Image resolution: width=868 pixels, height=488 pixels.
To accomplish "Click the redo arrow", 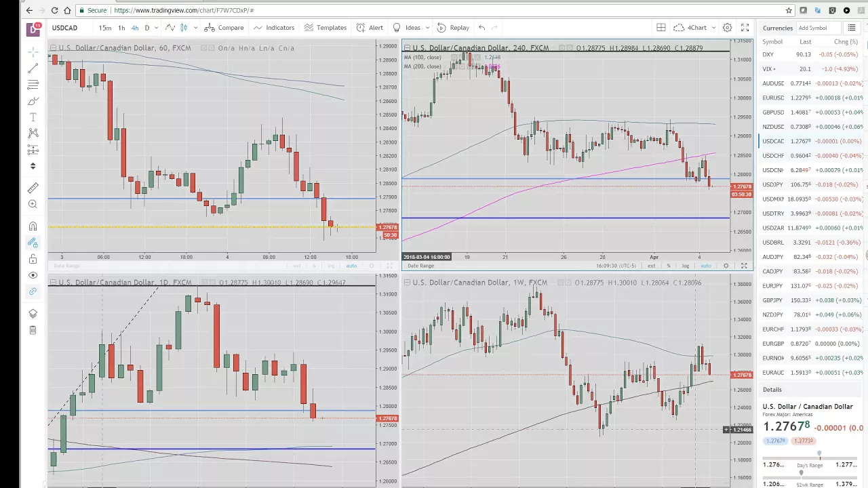I will (495, 28).
